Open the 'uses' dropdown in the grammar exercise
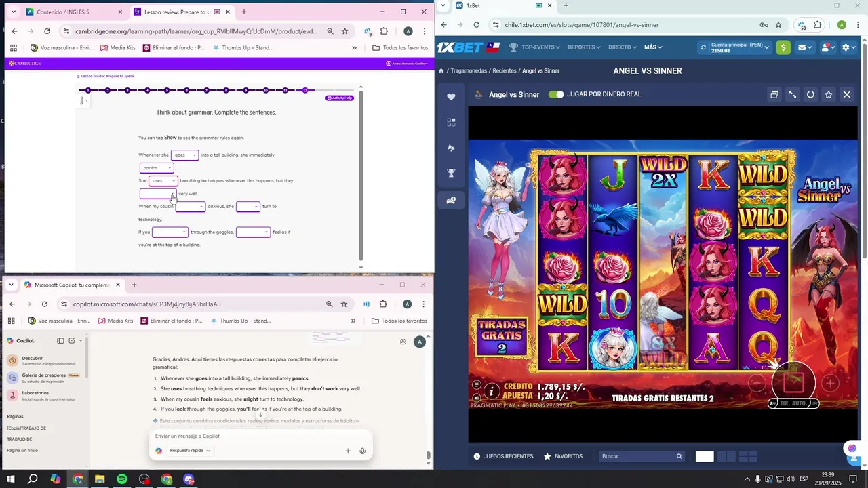The height and width of the screenshot is (488, 868). (x=163, y=181)
